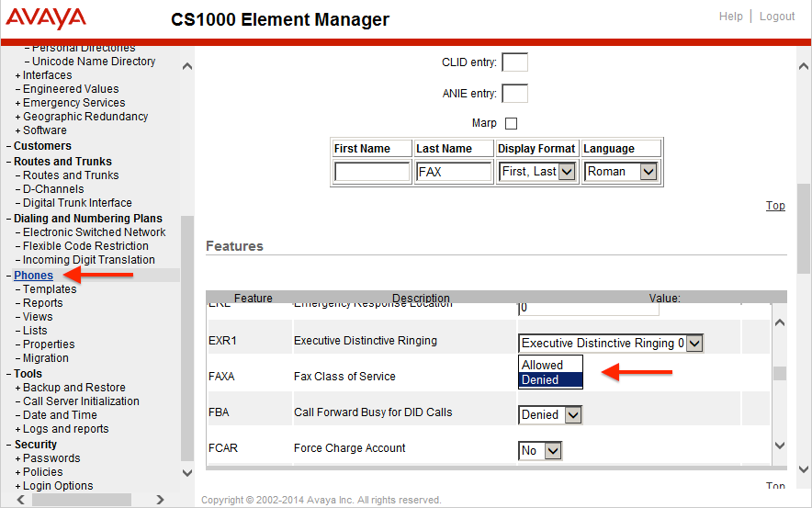Click the Last Name field containing FAX
Screen dimensions: 812x508
click(x=454, y=172)
